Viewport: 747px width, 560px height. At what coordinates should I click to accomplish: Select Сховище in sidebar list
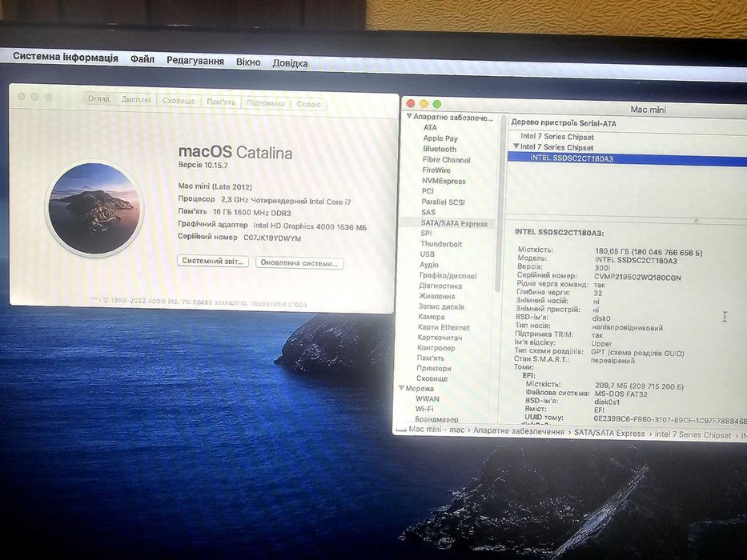point(432,378)
